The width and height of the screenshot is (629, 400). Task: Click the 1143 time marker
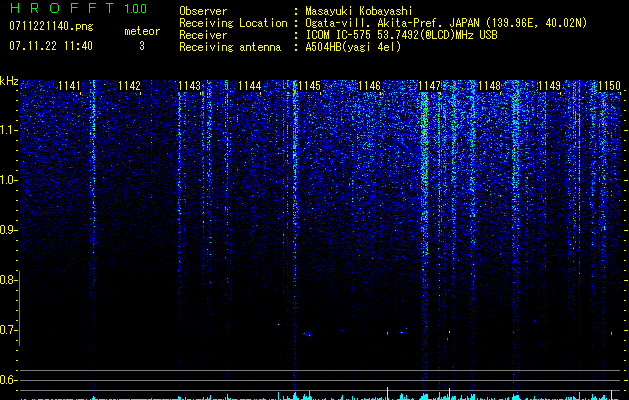coord(189,86)
